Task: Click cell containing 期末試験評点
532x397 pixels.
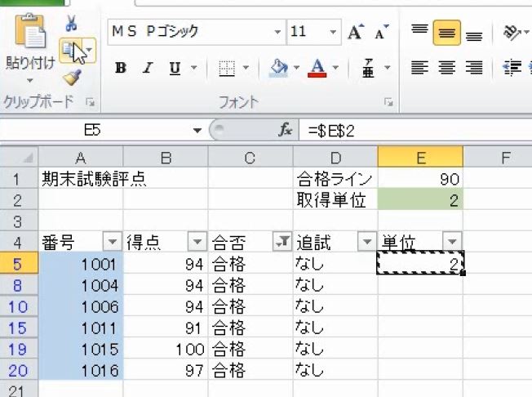Action: tap(81, 179)
